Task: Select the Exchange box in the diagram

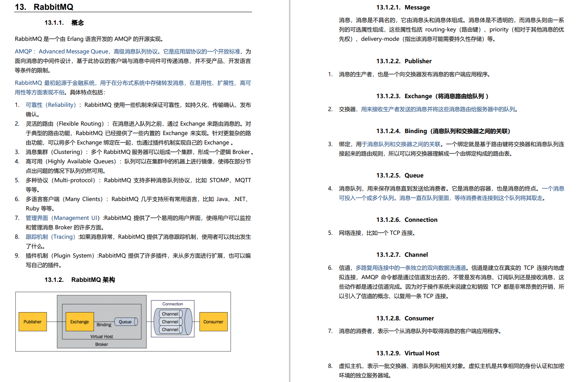Action: tap(80, 321)
